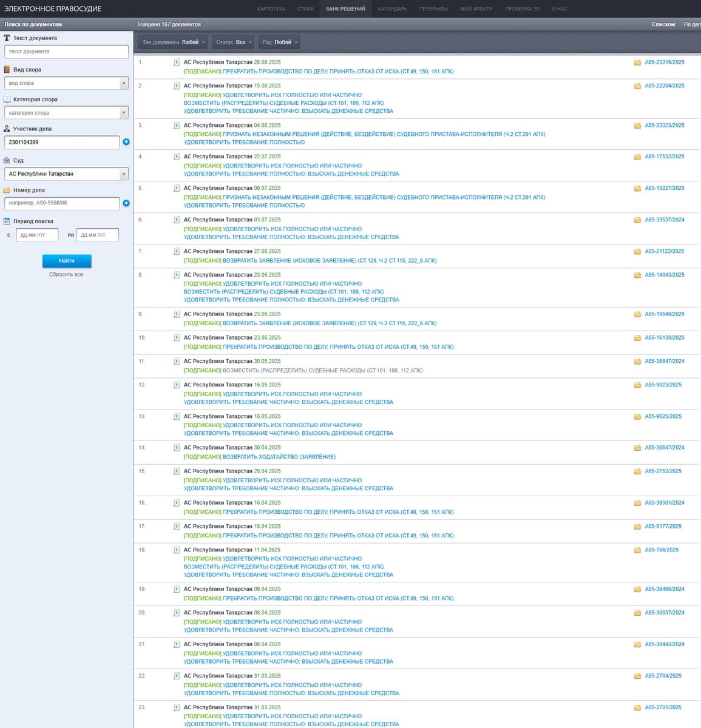
Task: Open the Суд court selection dropdown arrow
Action: tap(124, 174)
